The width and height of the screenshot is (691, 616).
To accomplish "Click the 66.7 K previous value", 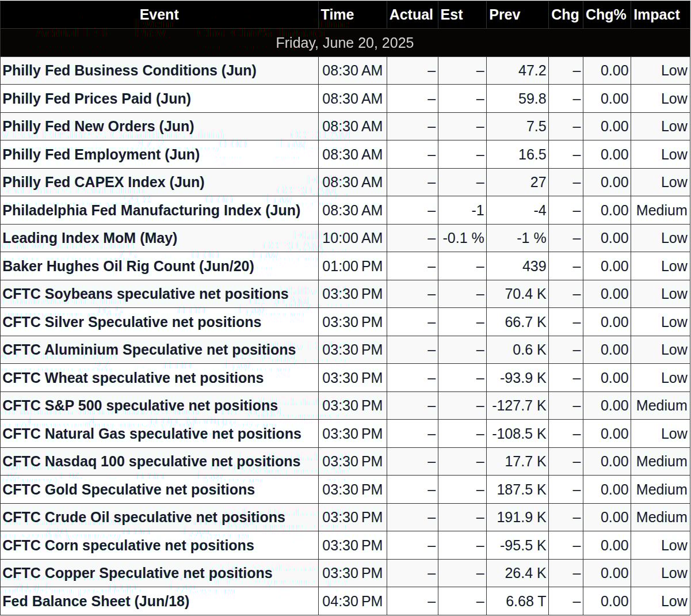I will (x=526, y=322).
